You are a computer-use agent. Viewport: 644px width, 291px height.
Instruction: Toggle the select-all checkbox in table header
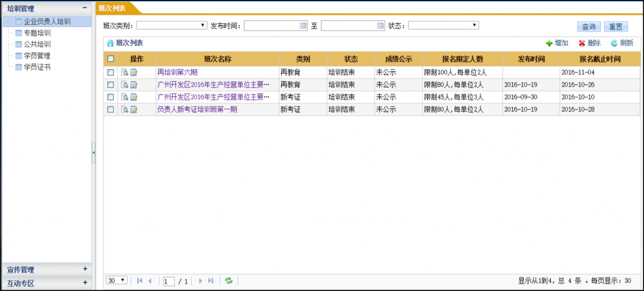coord(111,59)
